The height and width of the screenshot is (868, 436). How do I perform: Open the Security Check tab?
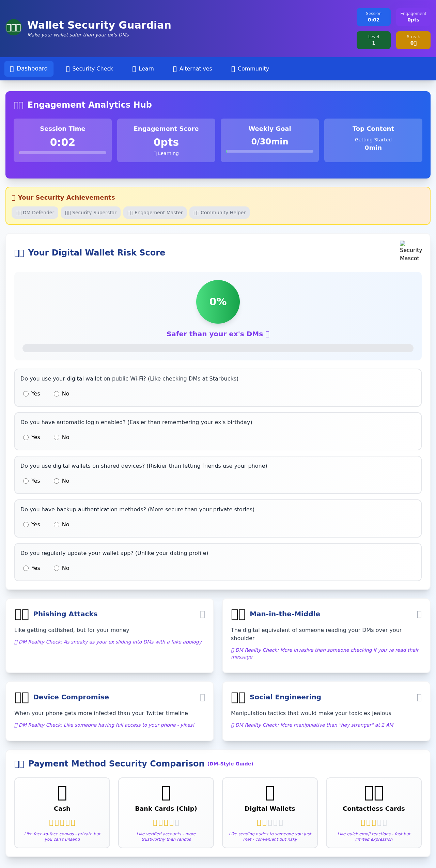tap(90, 69)
